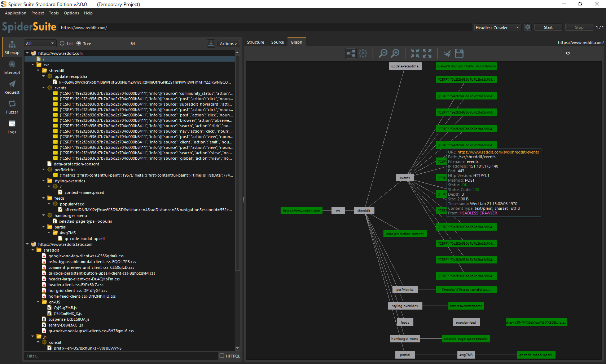
Task: Select the Tree view radio button
Action: point(79,44)
